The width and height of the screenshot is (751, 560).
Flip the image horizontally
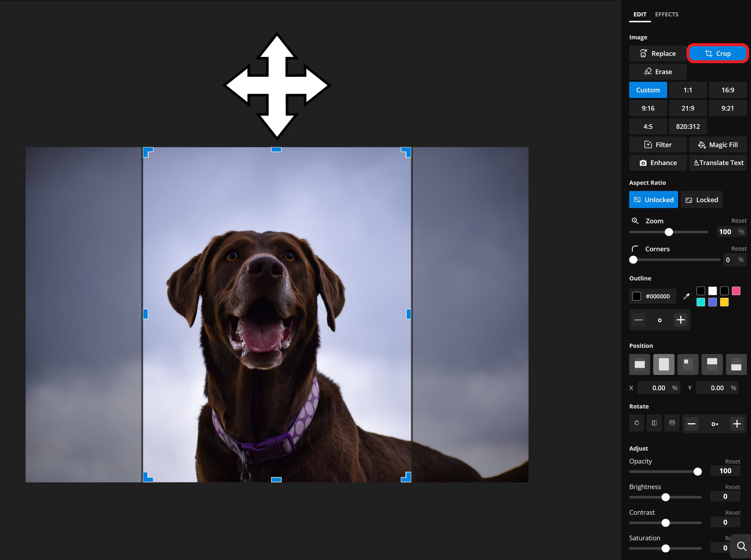tap(654, 423)
